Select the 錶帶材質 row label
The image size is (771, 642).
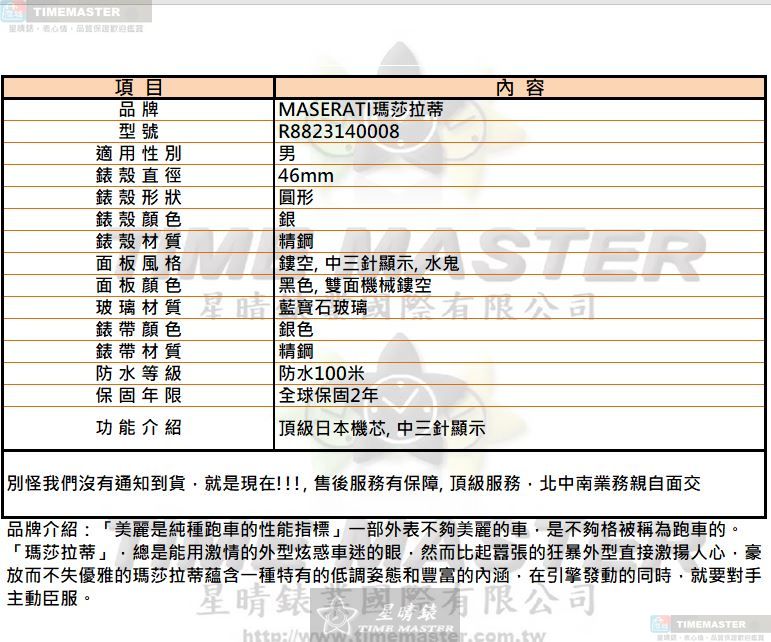coord(139,351)
